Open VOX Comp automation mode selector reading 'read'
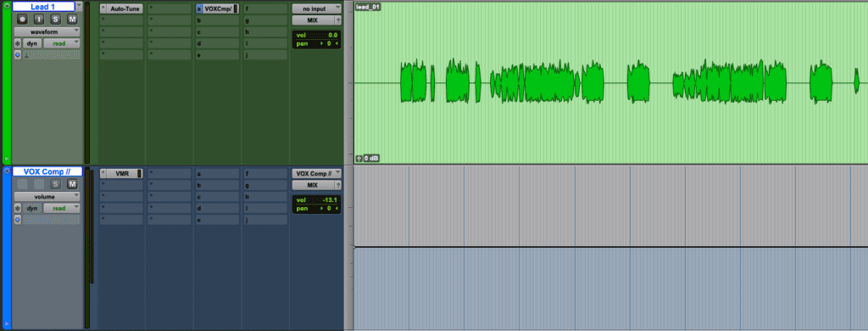Screen dimensions: 868x331 [x=61, y=209]
